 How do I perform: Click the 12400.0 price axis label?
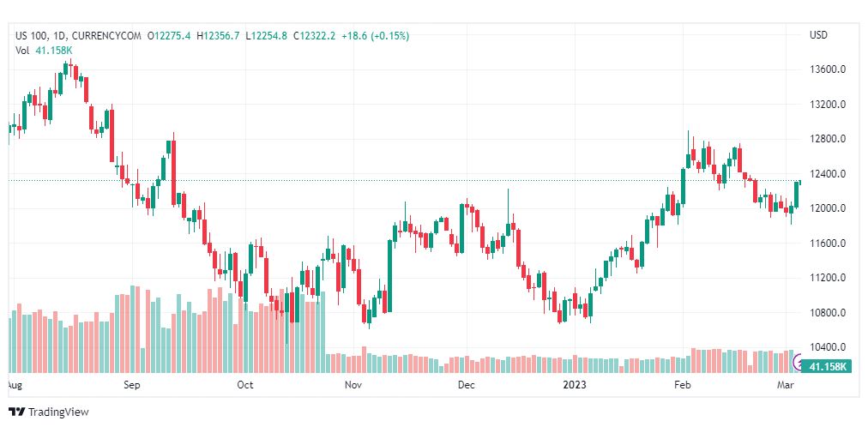(829, 174)
